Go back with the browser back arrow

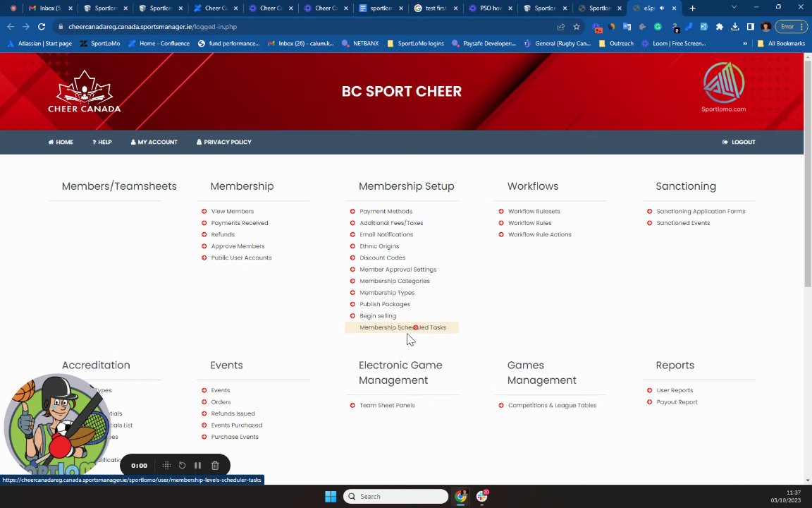coord(11,26)
